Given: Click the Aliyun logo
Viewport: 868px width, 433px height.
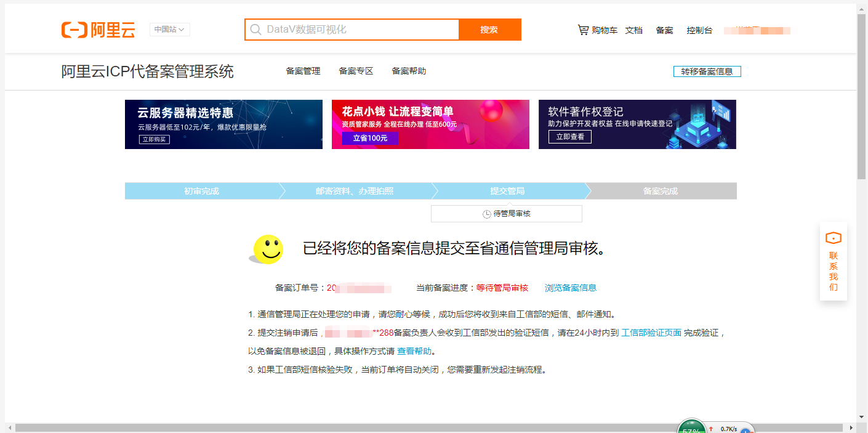Looking at the screenshot, I should pos(98,30).
